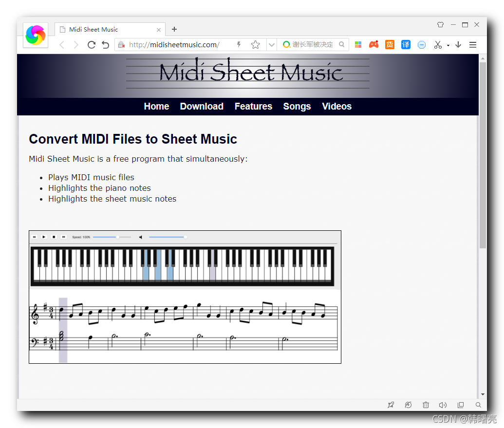Open the Download page link
The image size is (504, 428).
(202, 106)
